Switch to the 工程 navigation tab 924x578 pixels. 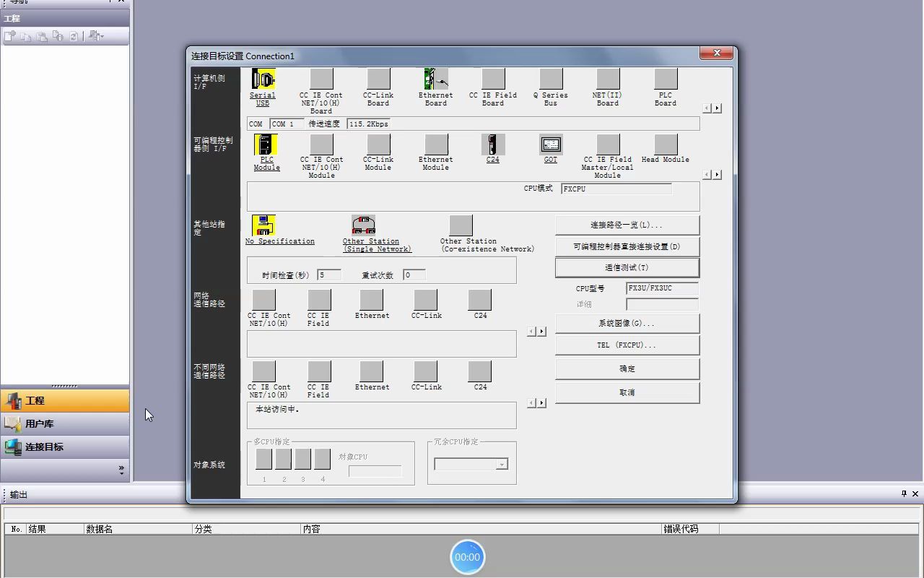(x=65, y=400)
